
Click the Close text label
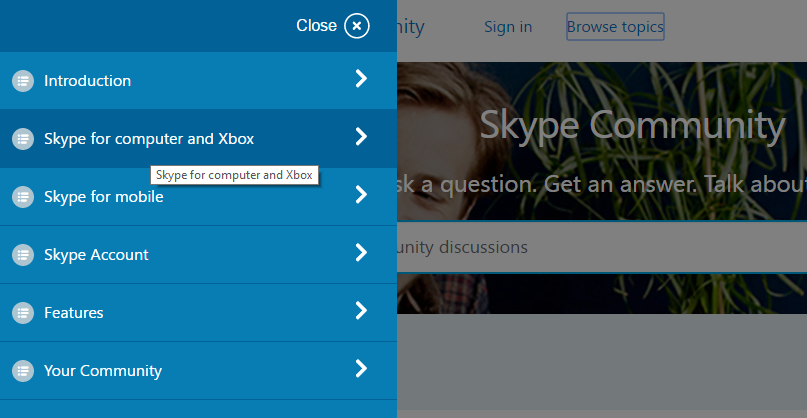click(x=317, y=26)
